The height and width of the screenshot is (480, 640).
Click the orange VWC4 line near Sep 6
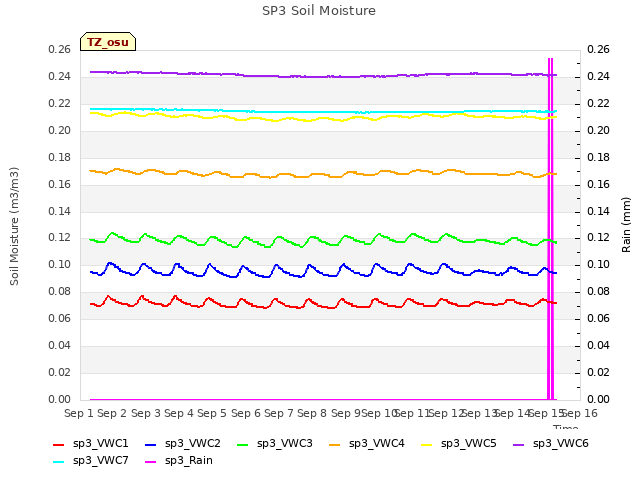click(245, 176)
